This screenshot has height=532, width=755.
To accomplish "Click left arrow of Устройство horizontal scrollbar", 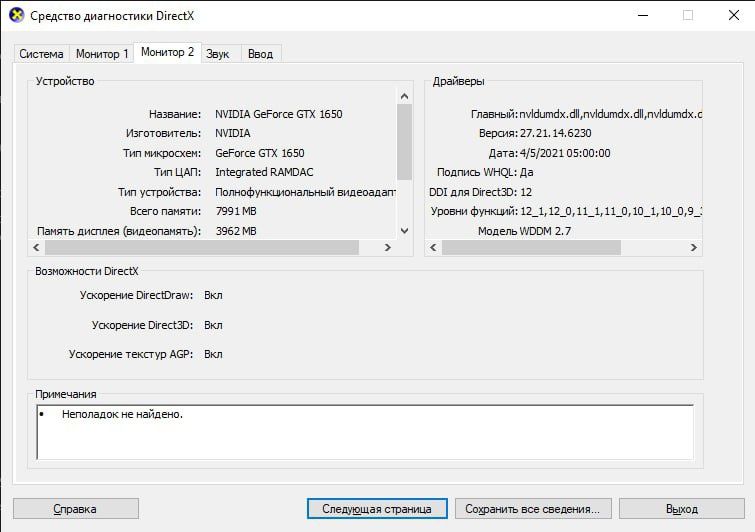I will point(36,247).
